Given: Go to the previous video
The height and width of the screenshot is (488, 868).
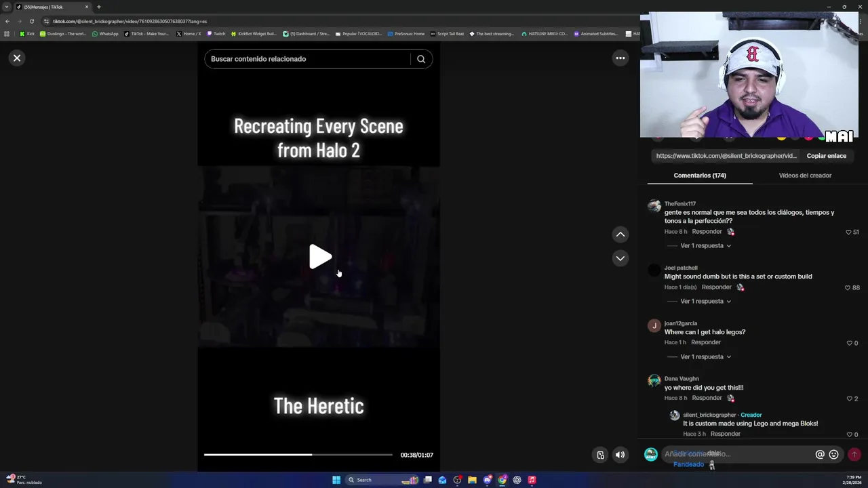Looking at the screenshot, I should point(620,235).
